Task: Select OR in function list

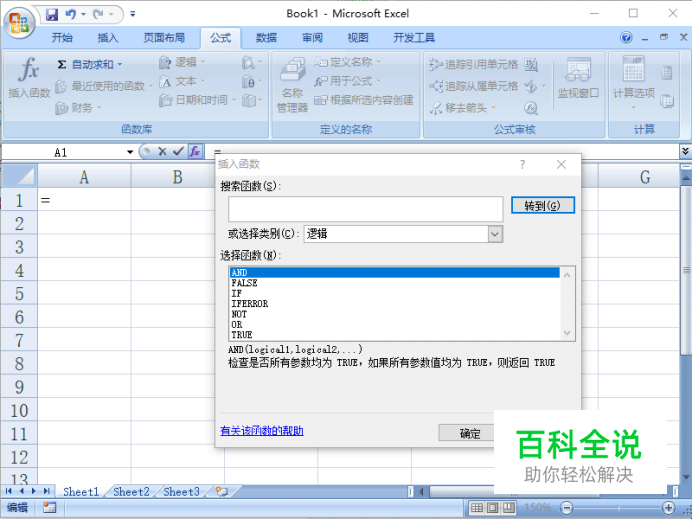Action: click(x=395, y=324)
